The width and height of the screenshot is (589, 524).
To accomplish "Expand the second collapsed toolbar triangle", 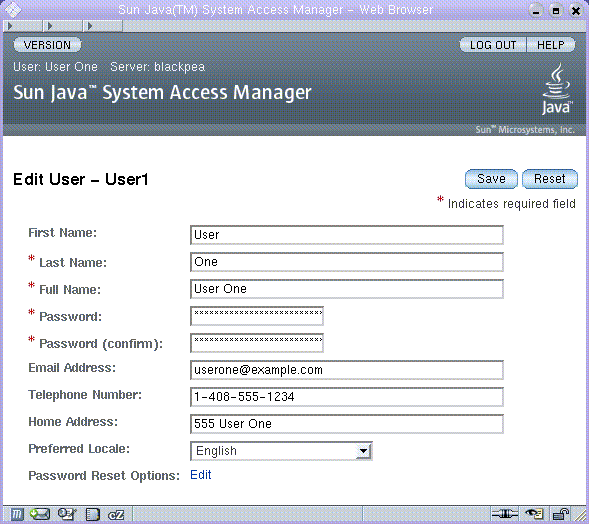I will click(50, 26).
